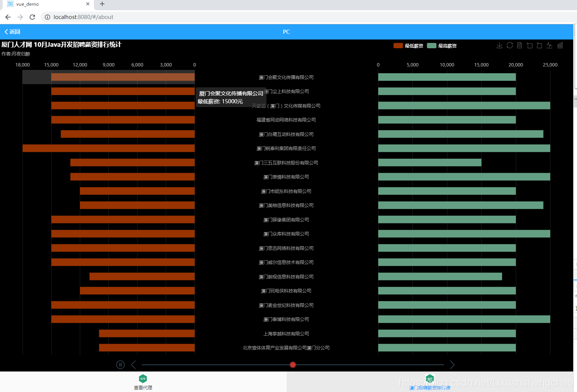
Task: Click the subtitle 作者:月夜归醉
Action: pos(16,54)
